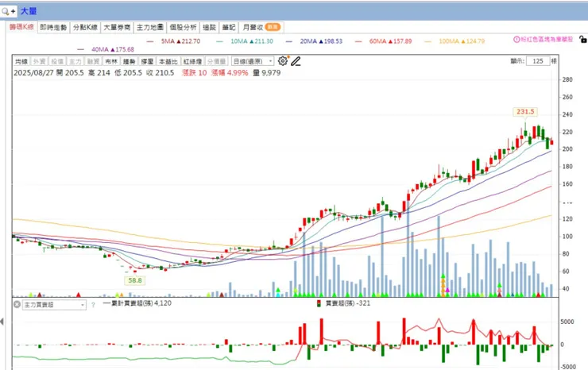Switch to the 分點K線 tab
The image size is (588, 370).
85,27
